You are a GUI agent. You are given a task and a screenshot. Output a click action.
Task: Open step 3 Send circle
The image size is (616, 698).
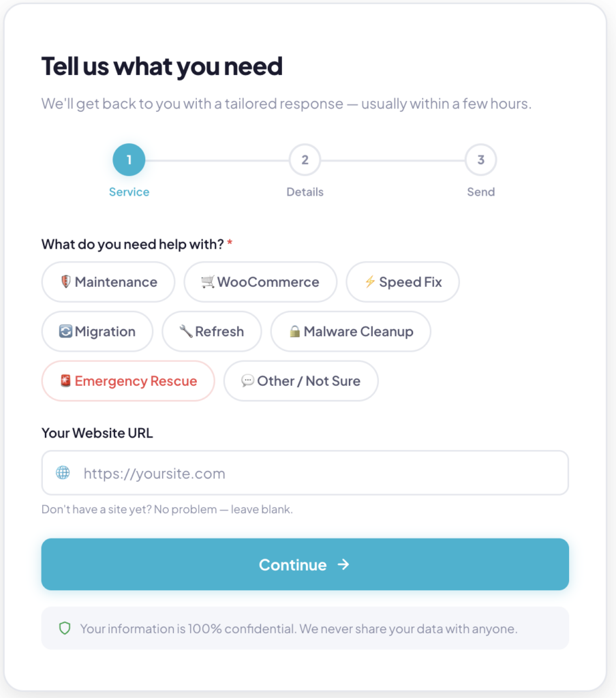[x=480, y=161]
